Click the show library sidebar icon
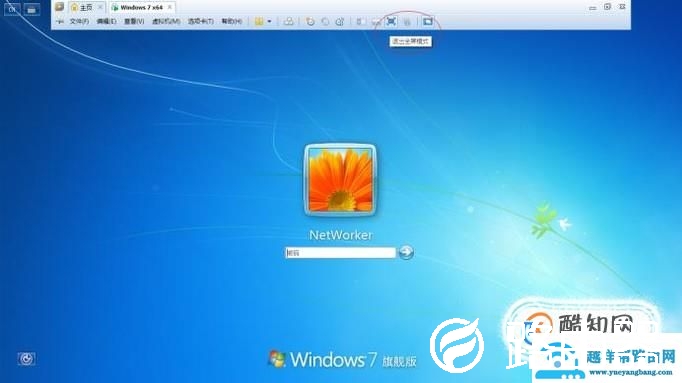The width and height of the screenshot is (682, 383). tap(361, 21)
